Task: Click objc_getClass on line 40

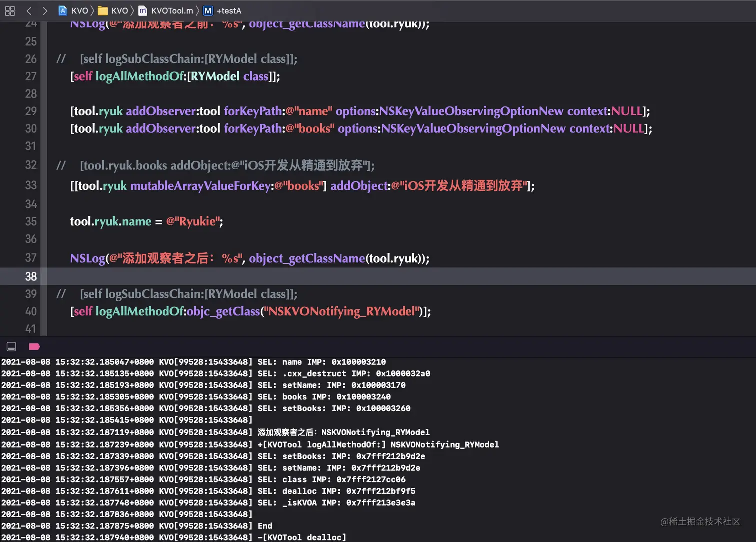Action: [223, 311]
